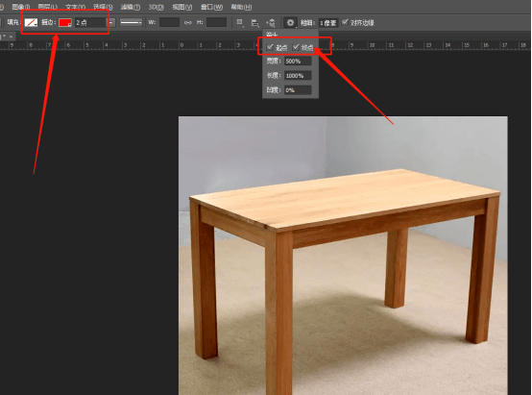Click the W width input field
The image size is (532, 395).
click(x=169, y=23)
